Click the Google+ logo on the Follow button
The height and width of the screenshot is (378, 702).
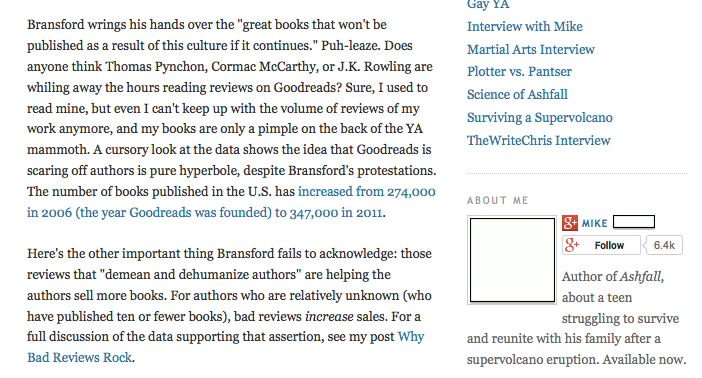point(572,245)
